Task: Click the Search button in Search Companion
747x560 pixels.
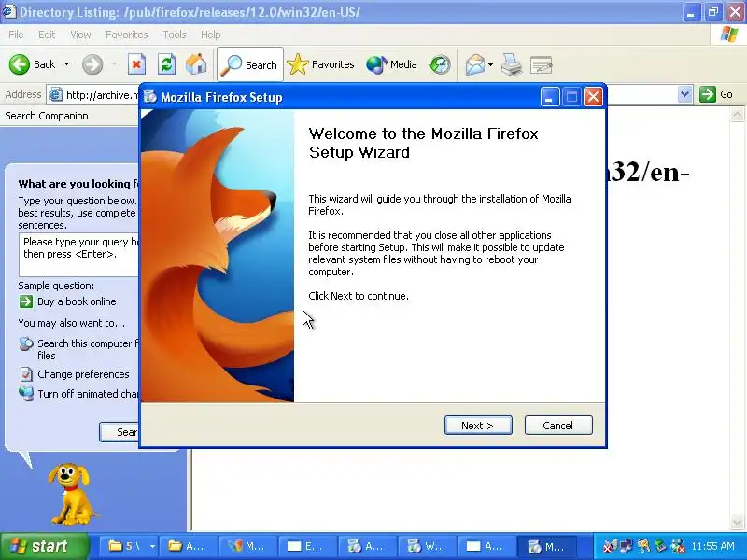Action: [120, 431]
